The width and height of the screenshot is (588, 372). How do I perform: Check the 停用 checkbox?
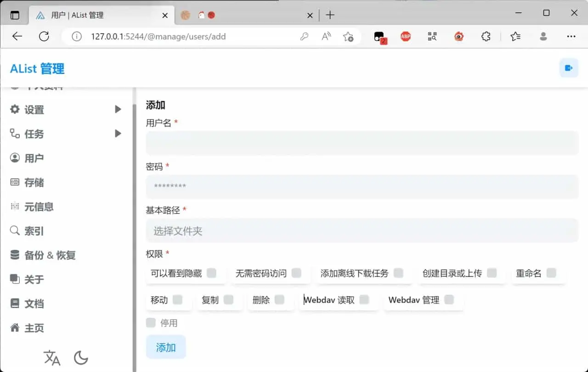151,323
